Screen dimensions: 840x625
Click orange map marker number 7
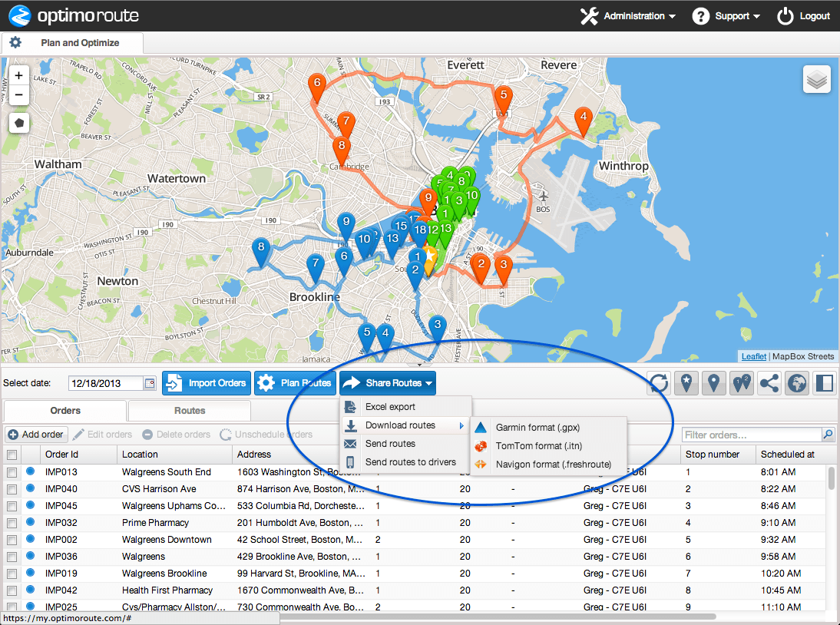click(x=346, y=126)
